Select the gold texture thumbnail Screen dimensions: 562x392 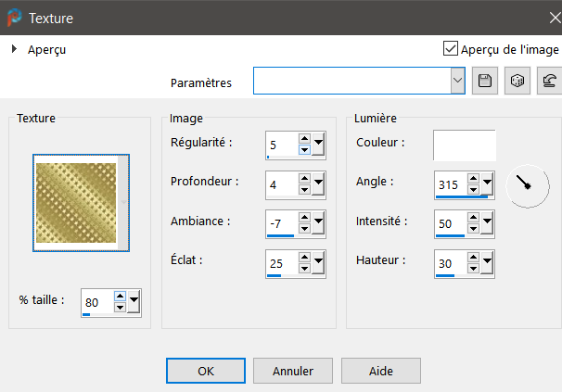76,202
